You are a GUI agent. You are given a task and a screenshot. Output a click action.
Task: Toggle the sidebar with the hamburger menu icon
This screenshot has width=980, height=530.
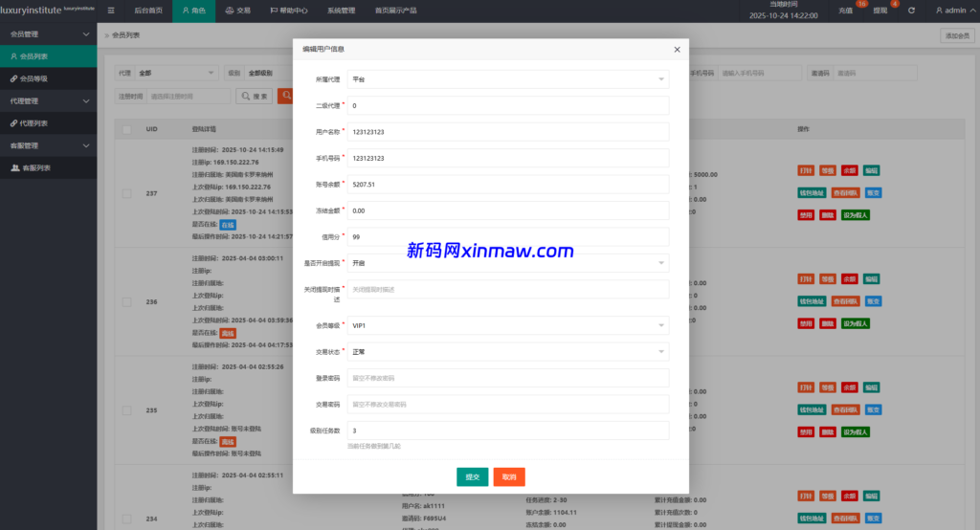111,11
